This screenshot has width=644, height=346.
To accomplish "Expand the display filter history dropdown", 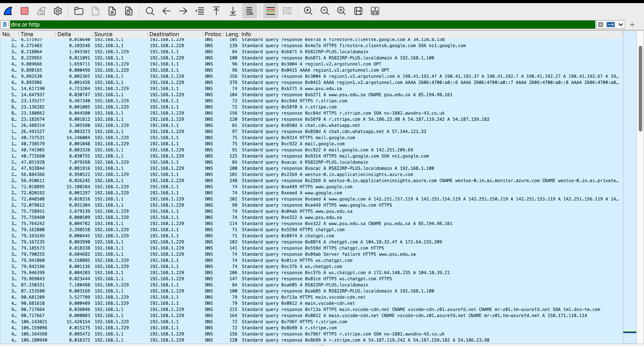I will 621,24.
